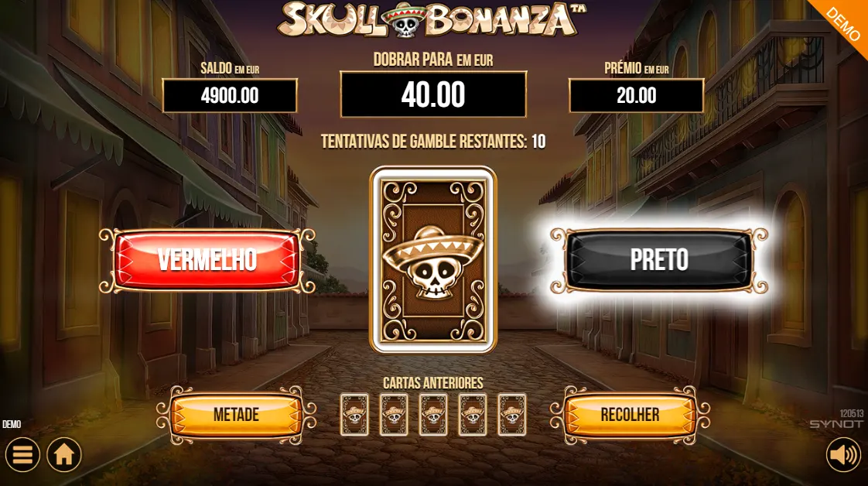This screenshot has width=868, height=486.
Task: Collect winnings with RECOLHER button
Action: click(630, 415)
